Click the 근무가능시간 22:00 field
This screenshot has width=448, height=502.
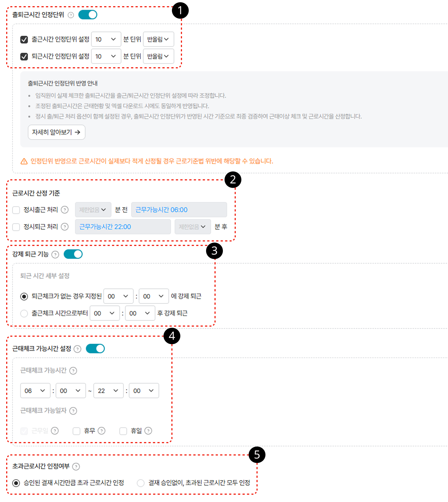123,227
